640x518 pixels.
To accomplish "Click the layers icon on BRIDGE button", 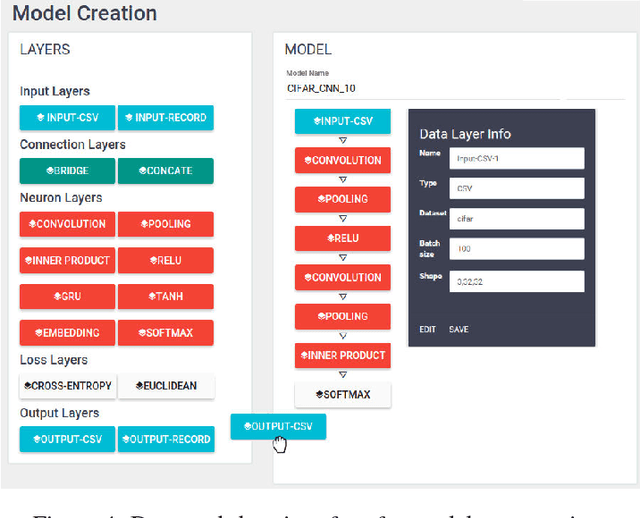I will click(x=50, y=171).
